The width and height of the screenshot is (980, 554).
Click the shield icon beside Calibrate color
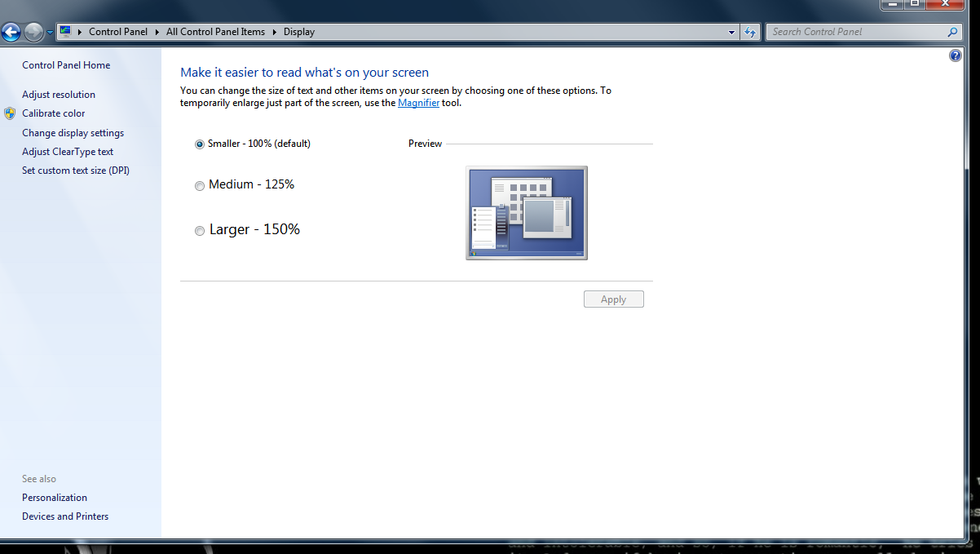click(x=10, y=113)
